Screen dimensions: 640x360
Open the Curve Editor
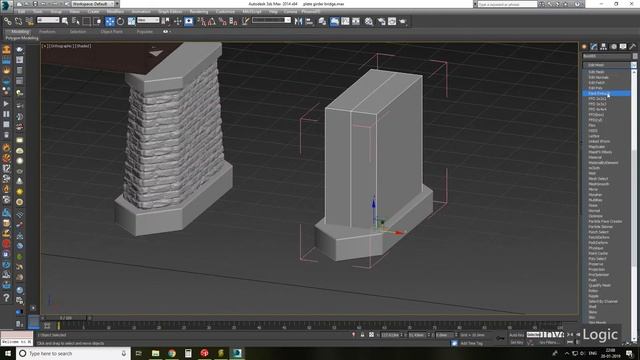345,21
